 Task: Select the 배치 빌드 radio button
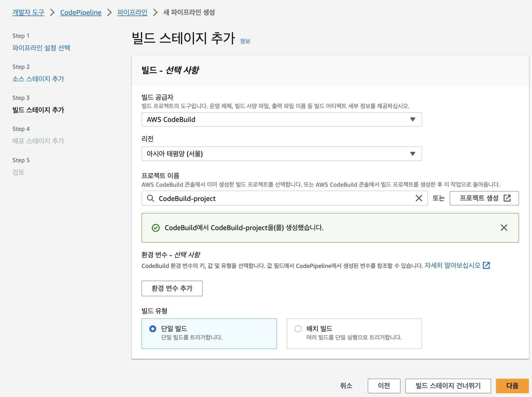pos(298,329)
